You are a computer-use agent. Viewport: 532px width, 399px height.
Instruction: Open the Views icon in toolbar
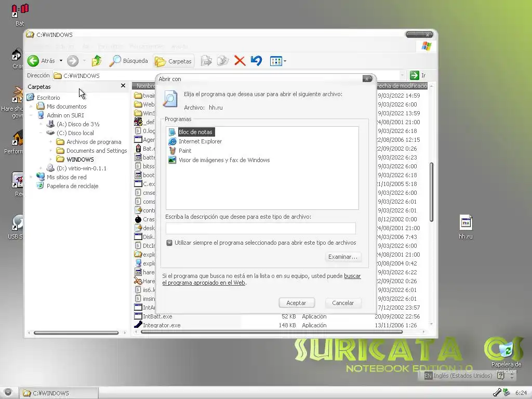pos(275,61)
